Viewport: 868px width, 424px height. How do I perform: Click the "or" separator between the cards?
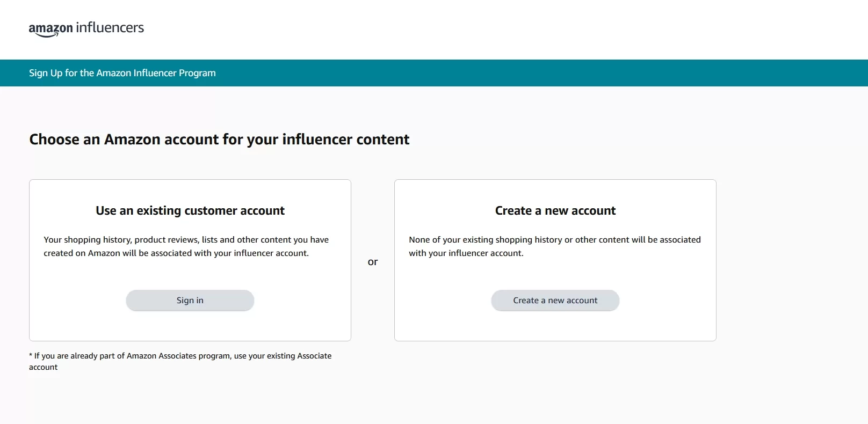[x=373, y=262]
